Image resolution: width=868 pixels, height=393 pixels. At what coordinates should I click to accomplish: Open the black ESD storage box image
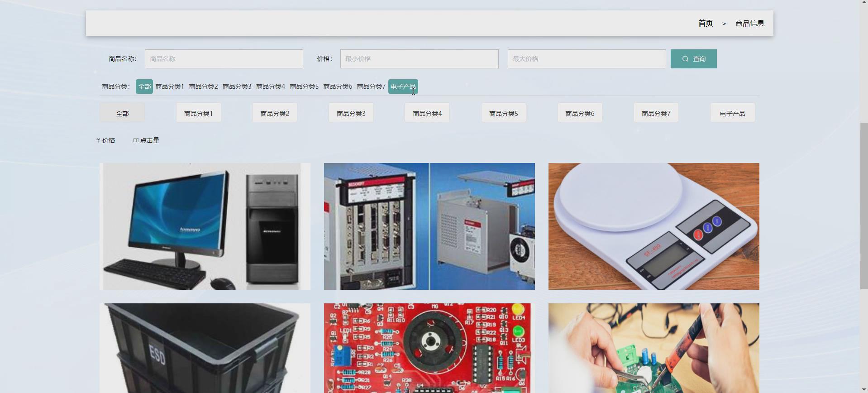[205, 348]
